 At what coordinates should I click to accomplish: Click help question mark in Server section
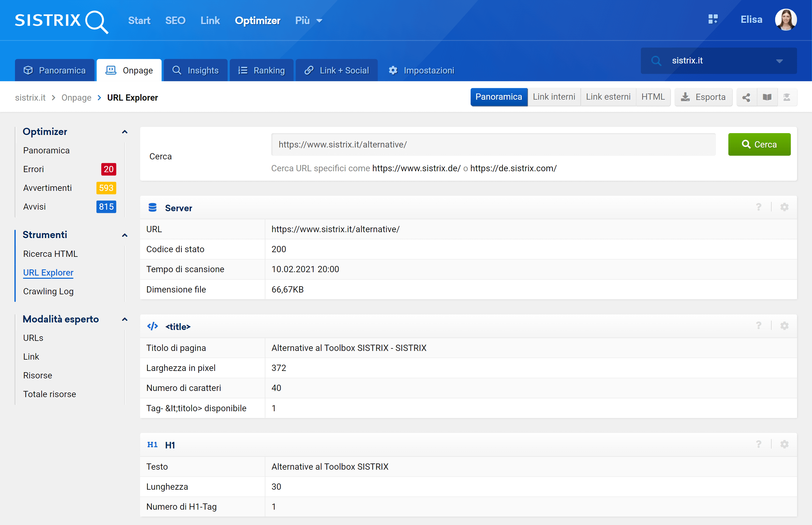click(759, 207)
